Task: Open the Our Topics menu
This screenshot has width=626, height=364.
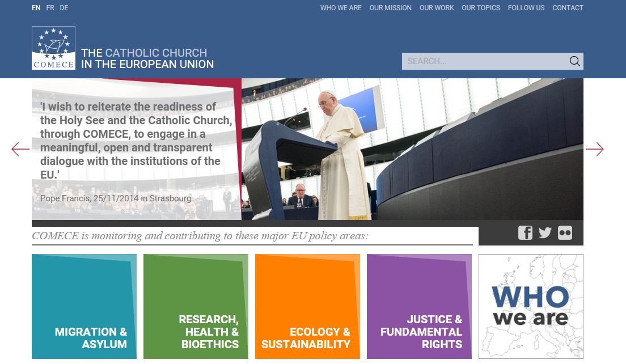Action: (481, 7)
